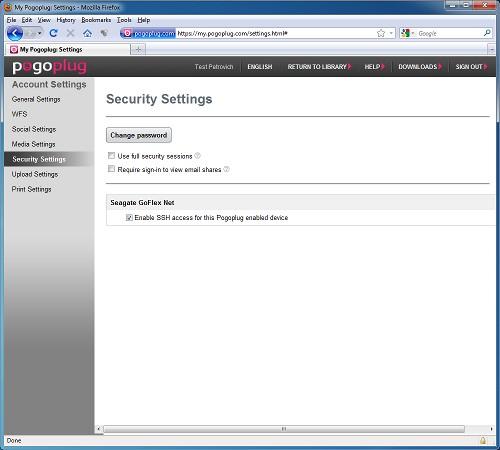The height and width of the screenshot is (450, 500).
Task: Click the horizontal scrollbar at bottom
Action: click(284, 429)
